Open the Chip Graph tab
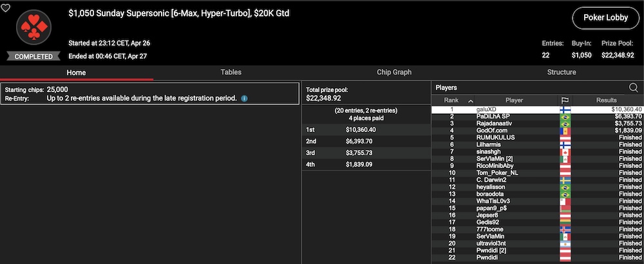Image resolution: width=644 pixels, height=264 pixels. (394, 73)
